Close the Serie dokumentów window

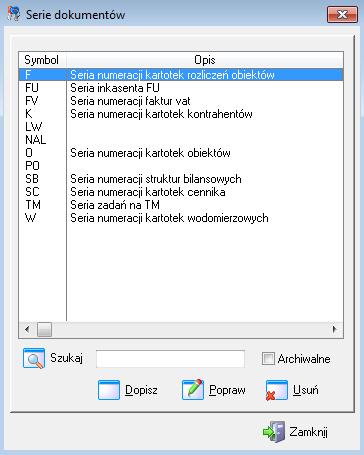(x=342, y=14)
